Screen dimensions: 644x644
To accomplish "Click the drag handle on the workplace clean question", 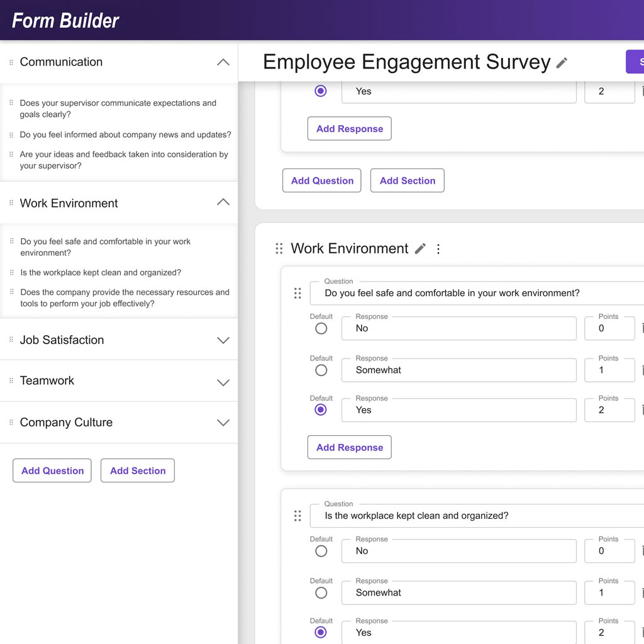I will (x=297, y=516).
